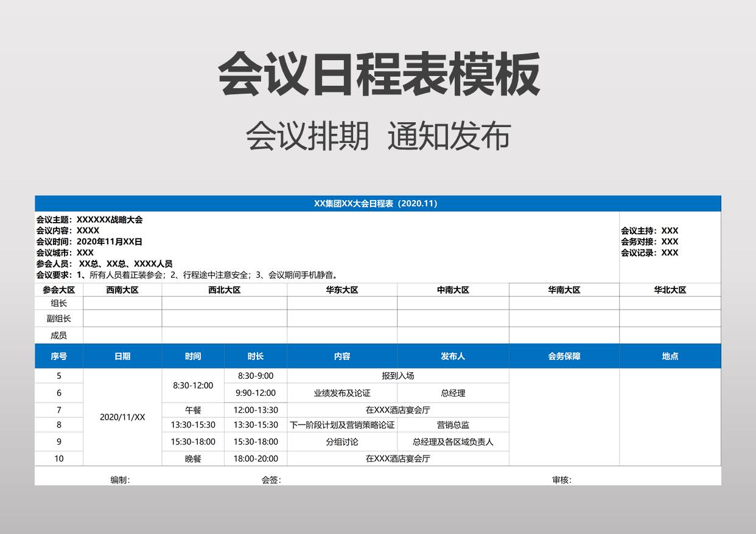Screen dimensions: 756x534
Task: Click the 报到入场 content cell
Action: pos(397,376)
